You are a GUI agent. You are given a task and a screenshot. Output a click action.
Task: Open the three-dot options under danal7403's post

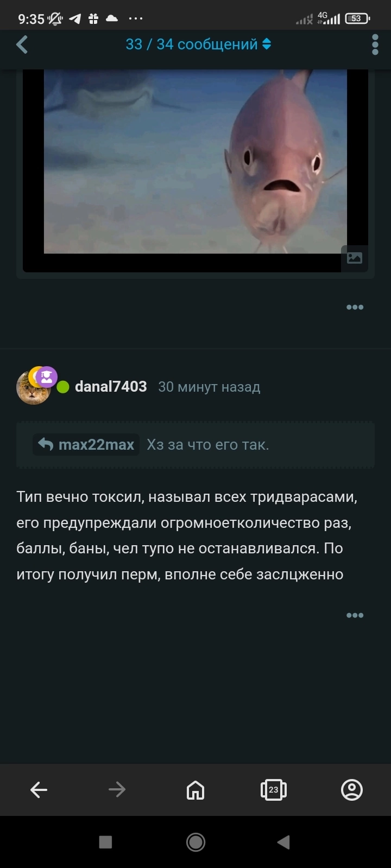coord(355,615)
